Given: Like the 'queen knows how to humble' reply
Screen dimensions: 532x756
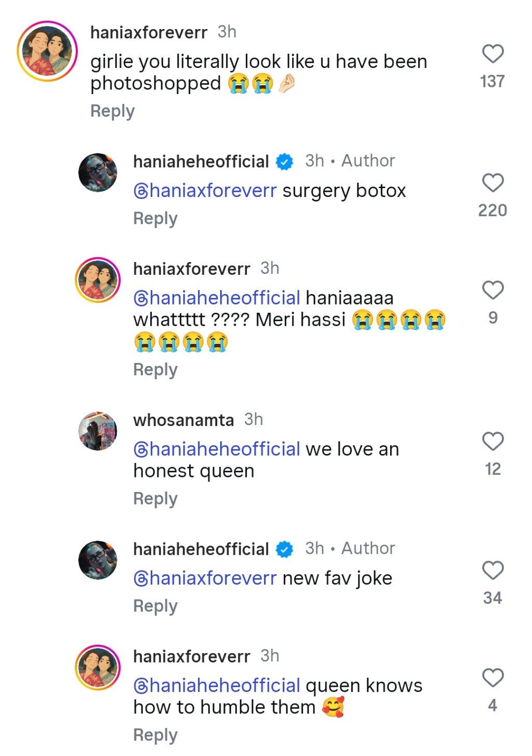Looking at the screenshot, I should 493,678.
